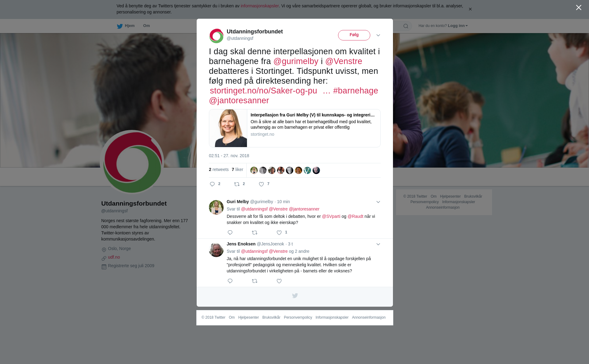Expand options menu on Guri Melby's reply
This screenshot has height=364, width=589.
[378, 202]
